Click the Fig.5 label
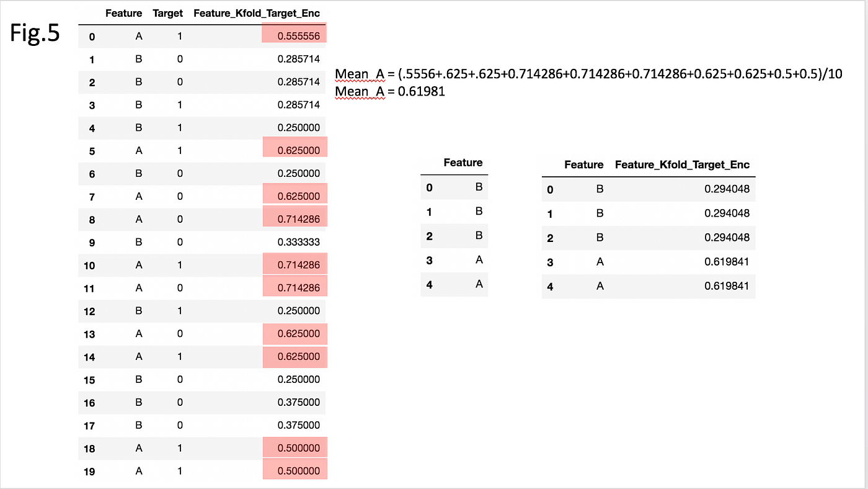Image resolution: width=868 pixels, height=489 pixels. tap(35, 34)
